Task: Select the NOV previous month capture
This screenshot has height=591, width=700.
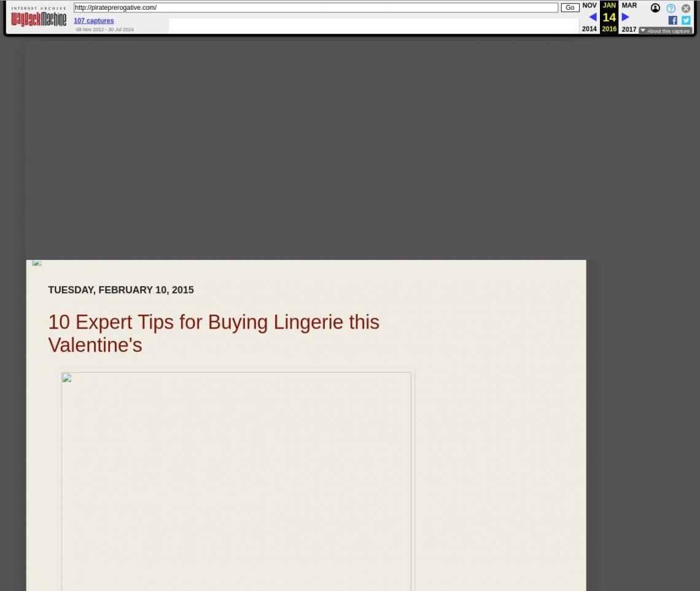Action: [x=589, y=6]
